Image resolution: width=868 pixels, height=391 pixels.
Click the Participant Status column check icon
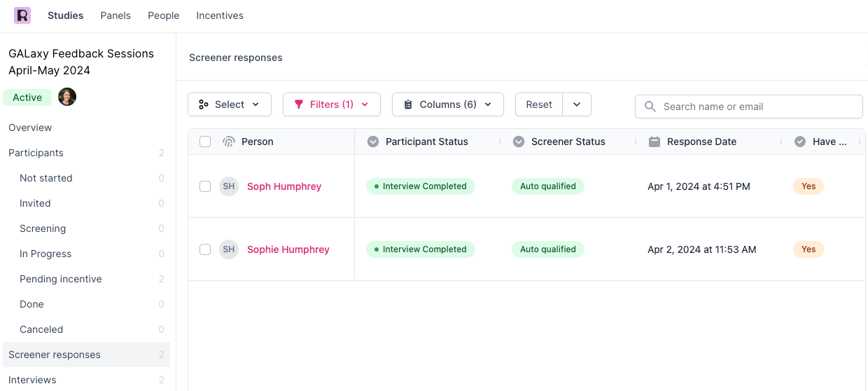[x=373, y=142]
